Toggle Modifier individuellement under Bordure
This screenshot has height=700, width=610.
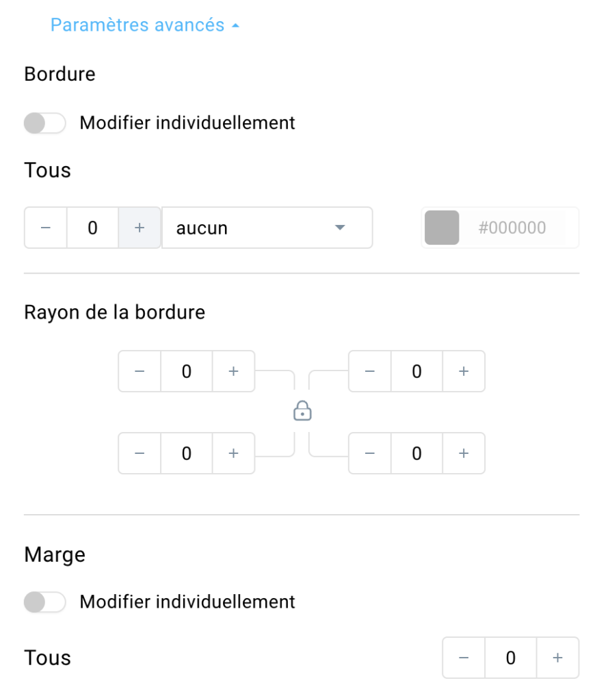point(44,123)
